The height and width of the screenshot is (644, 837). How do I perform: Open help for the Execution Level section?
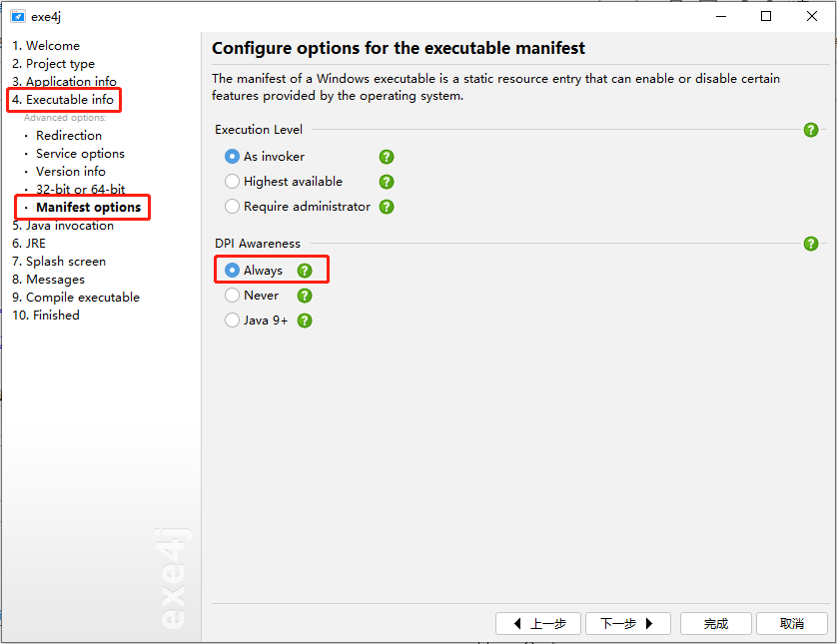[810, 130]
